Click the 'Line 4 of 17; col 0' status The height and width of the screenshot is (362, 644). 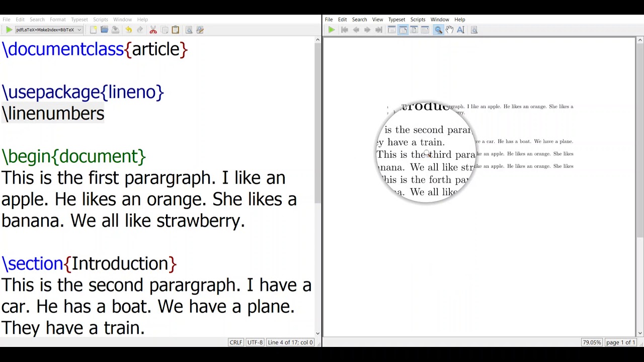pos(290,342)
